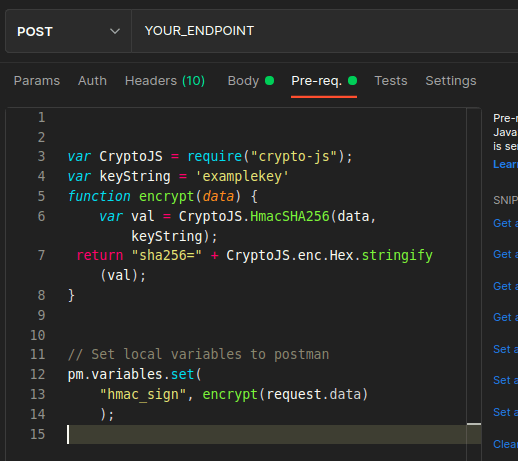Screen dimensions: 518x461
Task: Switch to the Auth tab
Action: [x=92, y=81]
